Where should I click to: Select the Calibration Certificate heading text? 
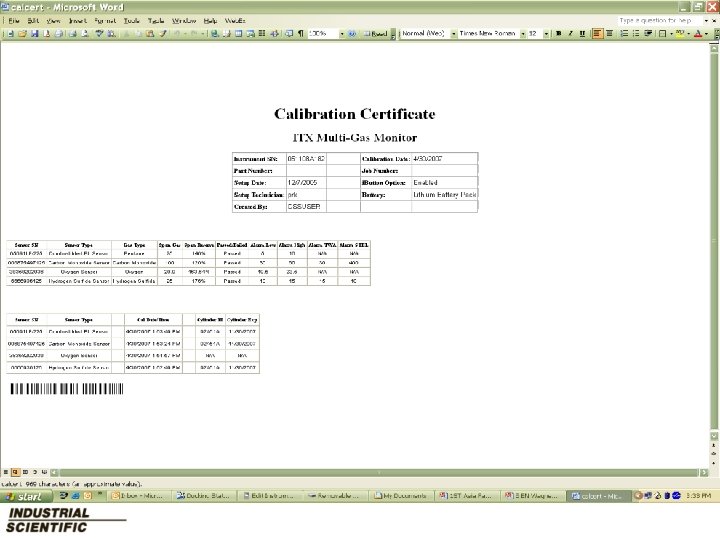[x=354, y=114]
